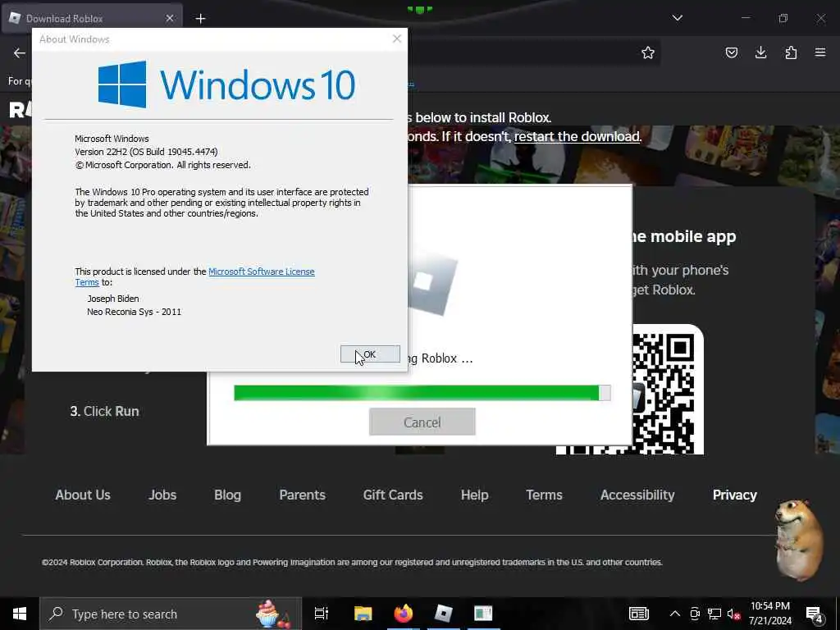840x630 pixels.
Task: Switch to Roblox installer taskbar icon
Action: coord(444,614)
